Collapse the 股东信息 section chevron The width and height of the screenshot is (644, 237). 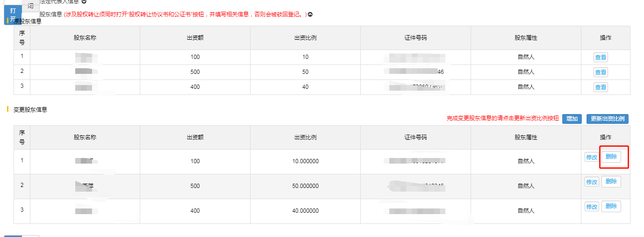pyautogui.click(x=310, y=14)
